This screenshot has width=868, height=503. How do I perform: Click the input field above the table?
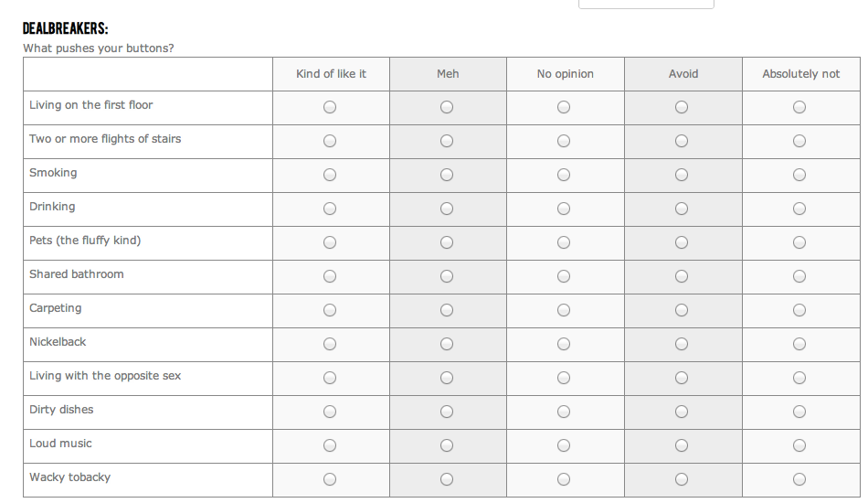[x=646, y=4]
